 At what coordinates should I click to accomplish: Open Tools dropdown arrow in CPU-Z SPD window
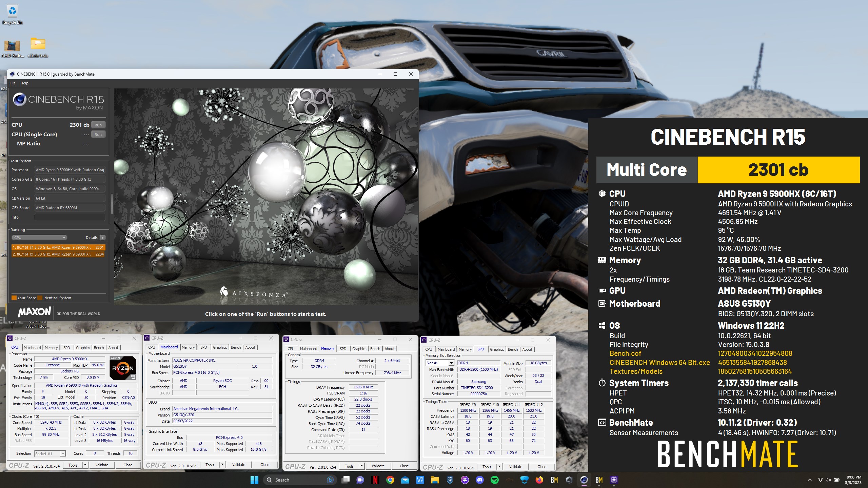[499, 467]
